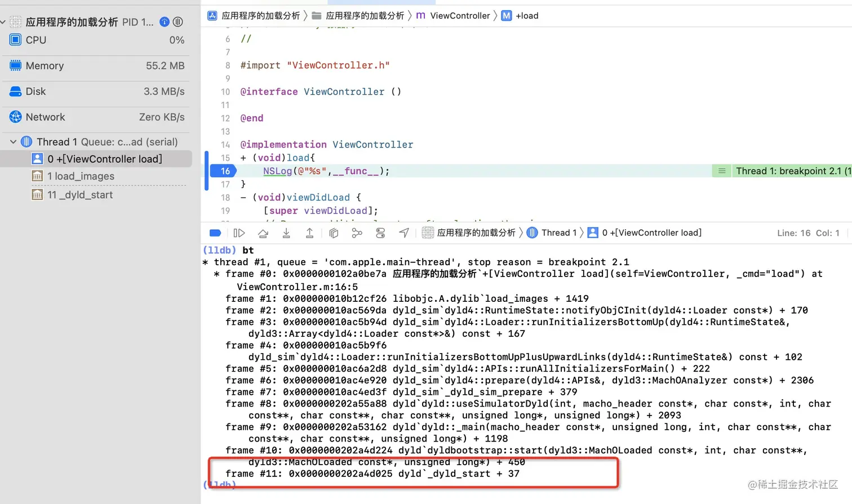Select the Network gauge icon
Screen dimensions: 852x504
click(x=15, y=117)
